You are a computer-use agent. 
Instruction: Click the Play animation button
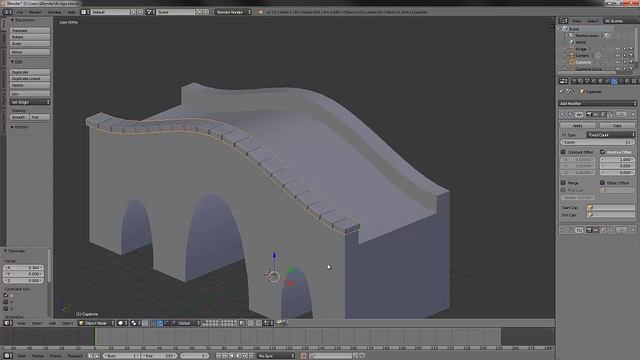click(238, 356)
